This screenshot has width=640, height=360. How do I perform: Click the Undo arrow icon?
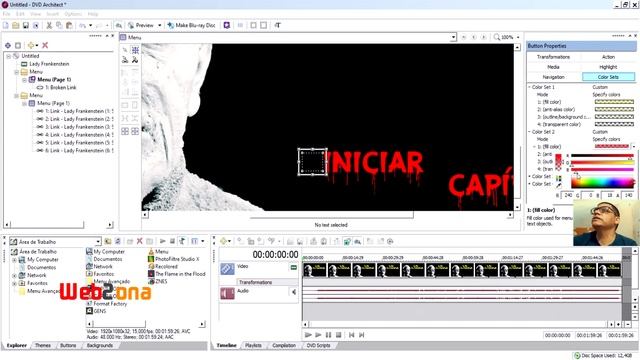click(83, 25)
